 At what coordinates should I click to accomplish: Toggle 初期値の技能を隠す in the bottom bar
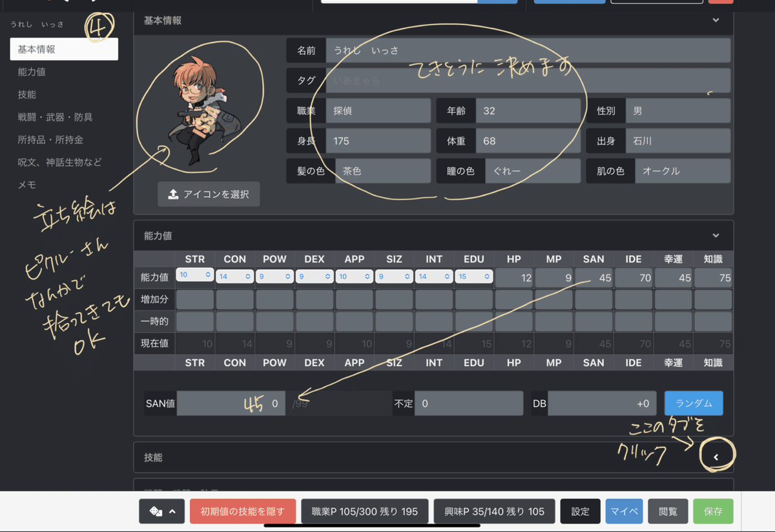coord(242,511)
